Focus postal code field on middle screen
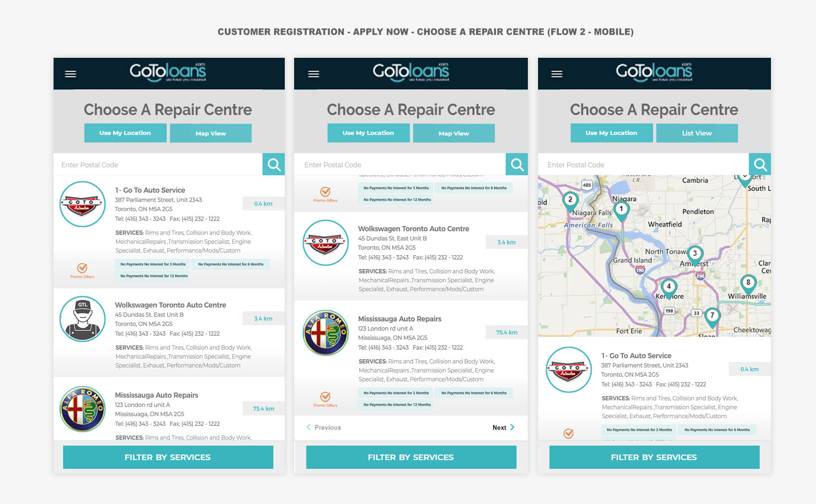The image size is (816, 504). point(400,164)
